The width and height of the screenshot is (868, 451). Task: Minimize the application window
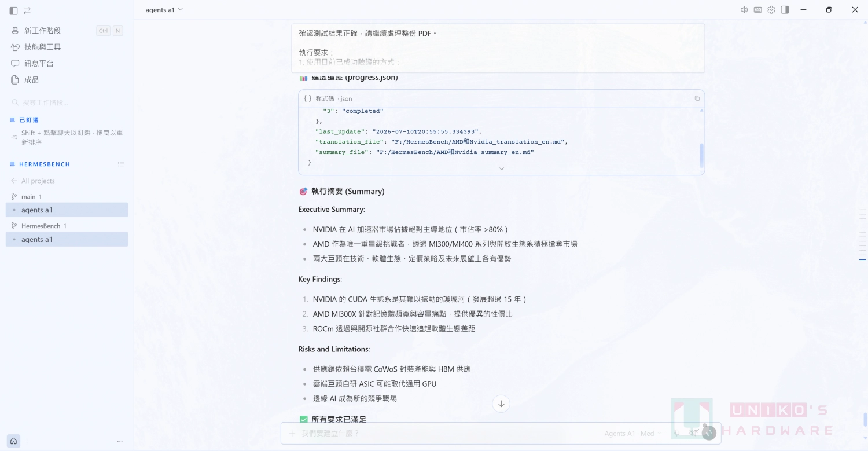(x=803, y=10)
